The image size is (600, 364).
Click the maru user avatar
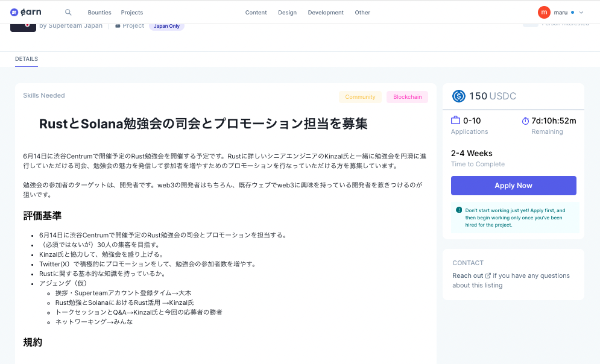pyautogui.click(x=544, y=12)
